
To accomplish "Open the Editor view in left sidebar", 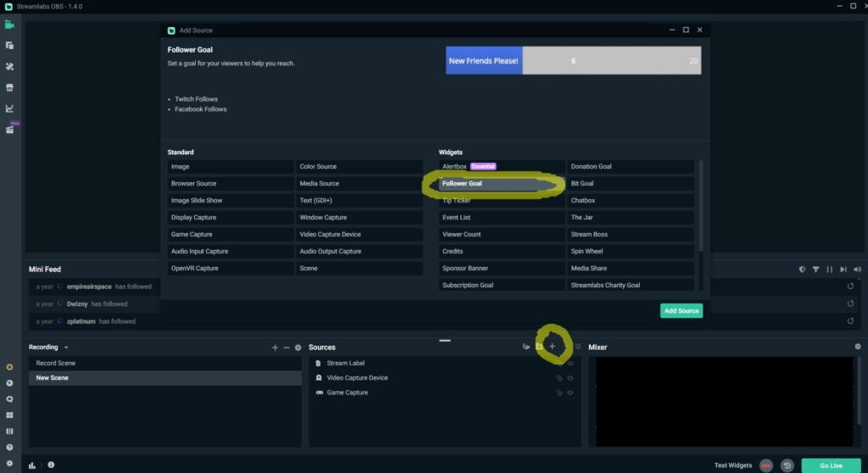I will [x=9, y=25].
